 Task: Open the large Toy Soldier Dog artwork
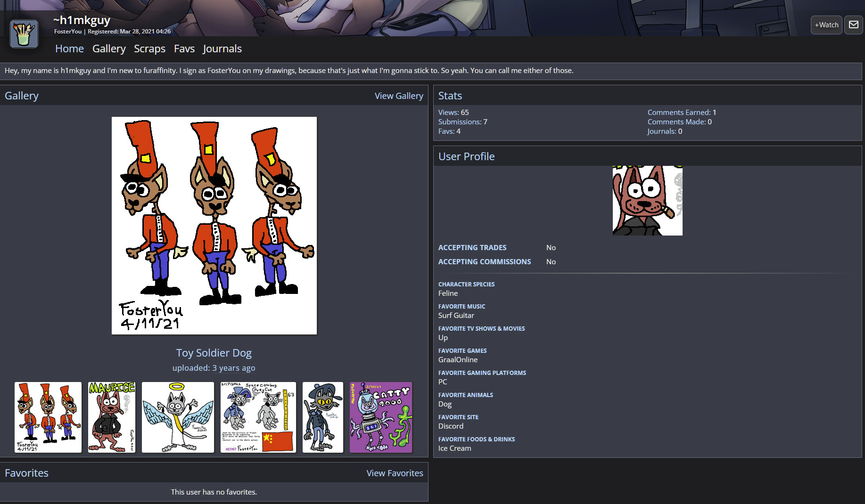[214, 226]
